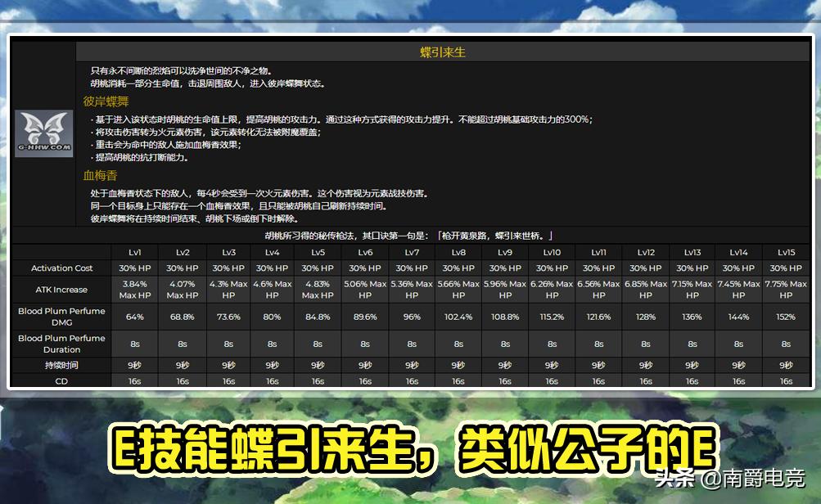This screenshot has height=504, width=821.
Task: Select the Lv1 column header
Action: [136, 252]
